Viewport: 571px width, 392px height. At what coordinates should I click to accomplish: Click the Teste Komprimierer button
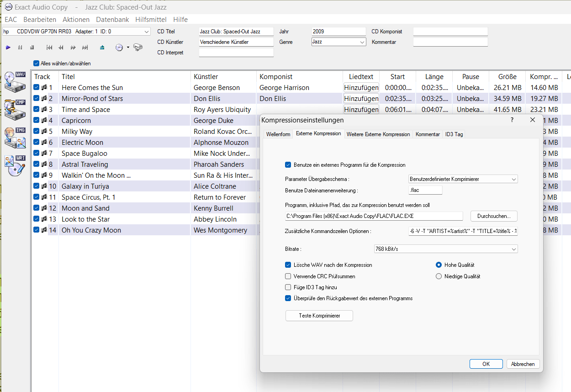319,316
